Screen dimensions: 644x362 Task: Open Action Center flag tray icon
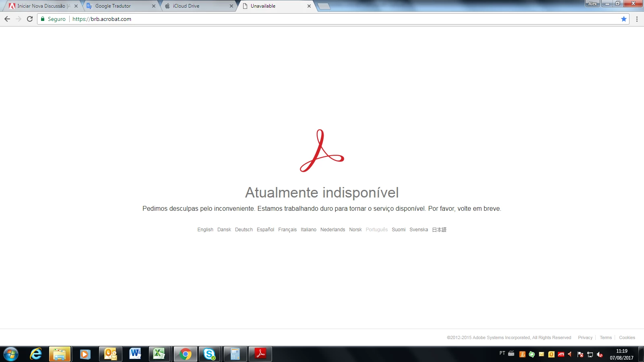(x=580, y=354)
